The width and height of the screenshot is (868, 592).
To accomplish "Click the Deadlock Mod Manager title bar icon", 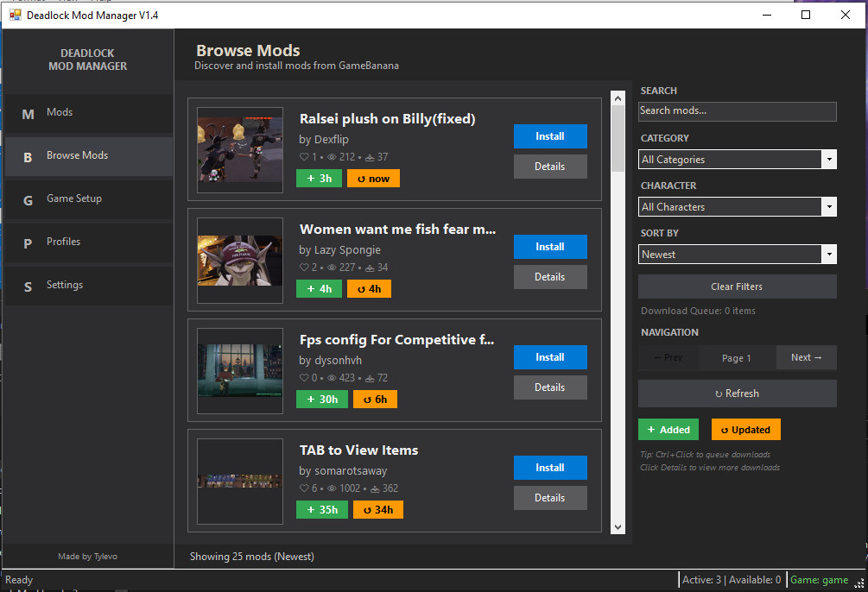I will 14,15.
